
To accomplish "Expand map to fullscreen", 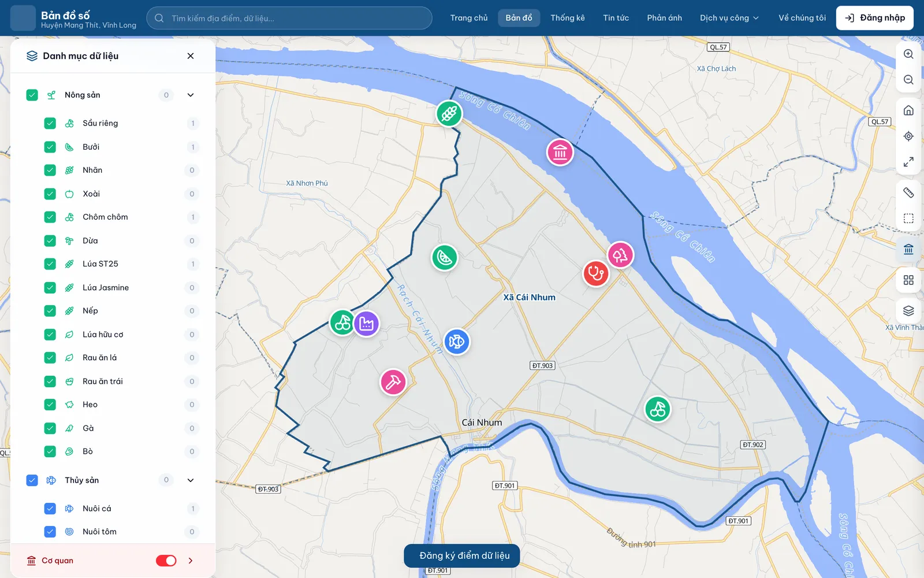I will [908, 162].
